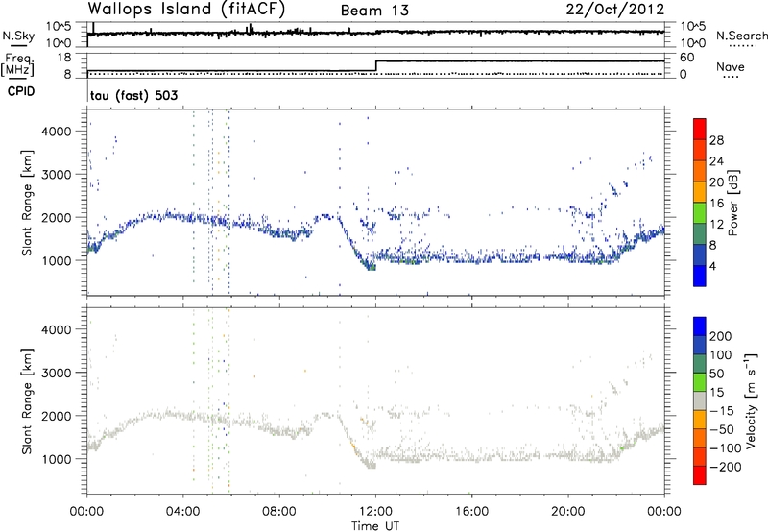Click the "3000" tick on the Power panel

[x=56, y=175]
